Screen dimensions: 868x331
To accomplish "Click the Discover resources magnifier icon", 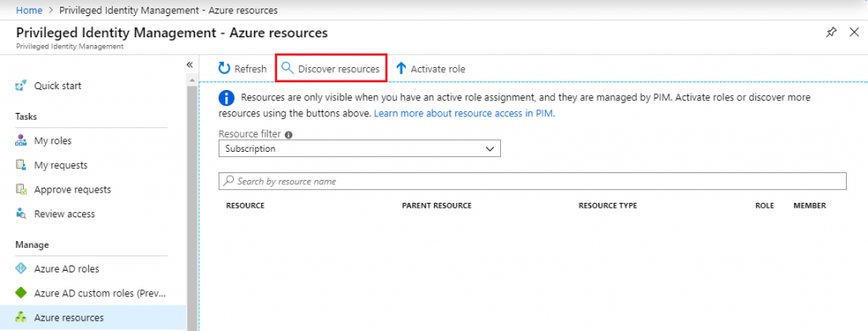I will click(287, 68).
